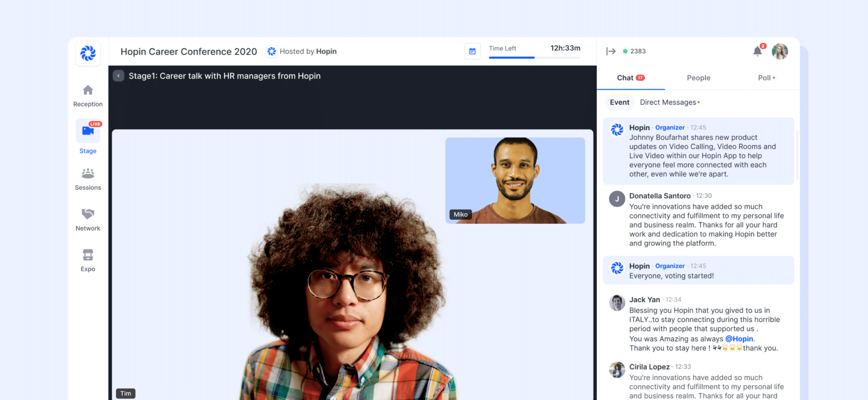
Task: Open the Expo booth icon
Action: (x=88, y=255)
